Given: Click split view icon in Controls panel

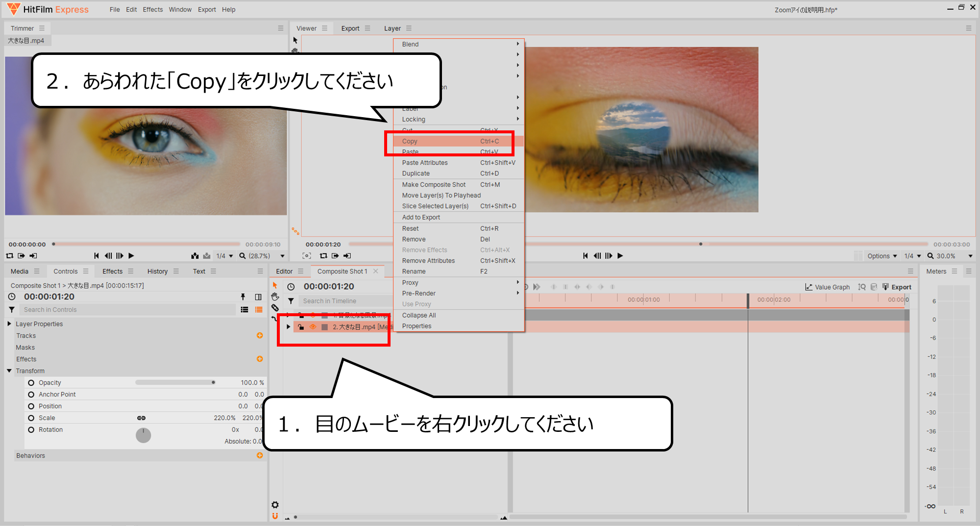Looking at the screenshot, I should (258, 297).
